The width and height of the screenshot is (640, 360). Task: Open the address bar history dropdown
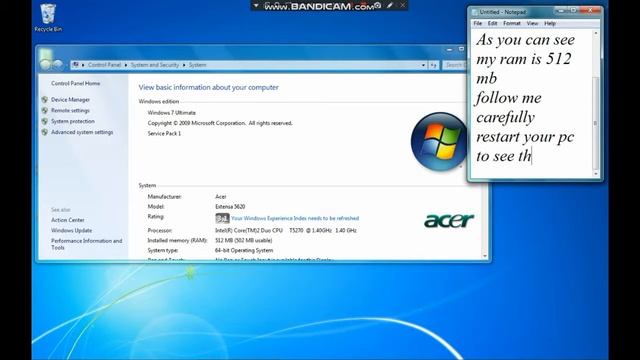coord(423,65)
